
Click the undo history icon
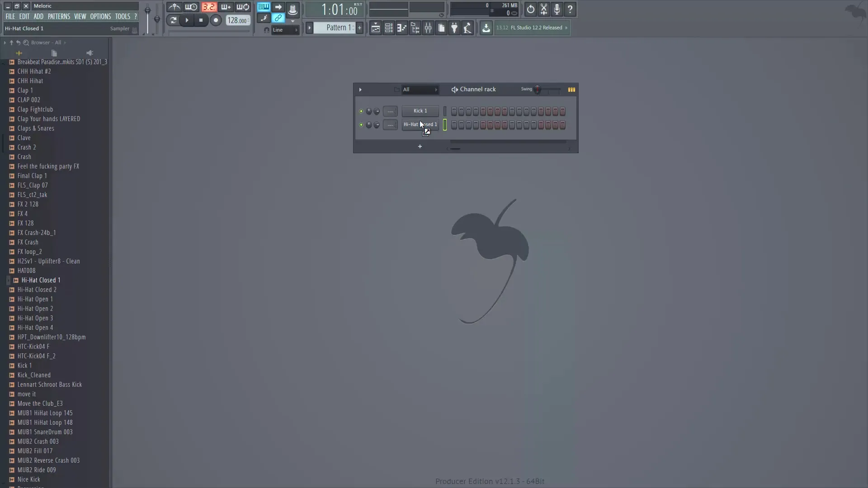tap(531, 9)
